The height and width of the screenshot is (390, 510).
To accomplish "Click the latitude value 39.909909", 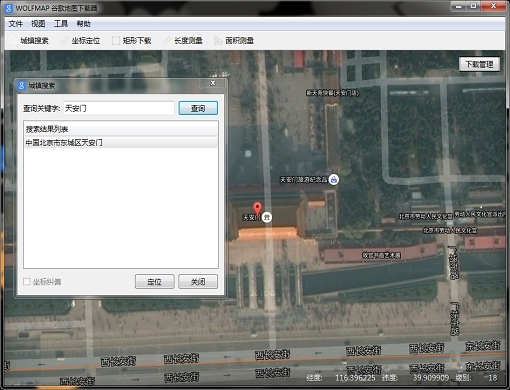I will coord(431,378).
